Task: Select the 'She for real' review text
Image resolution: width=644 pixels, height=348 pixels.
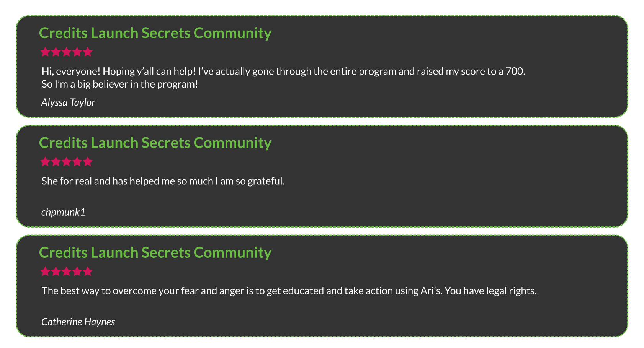Action: tap(163, 181)
